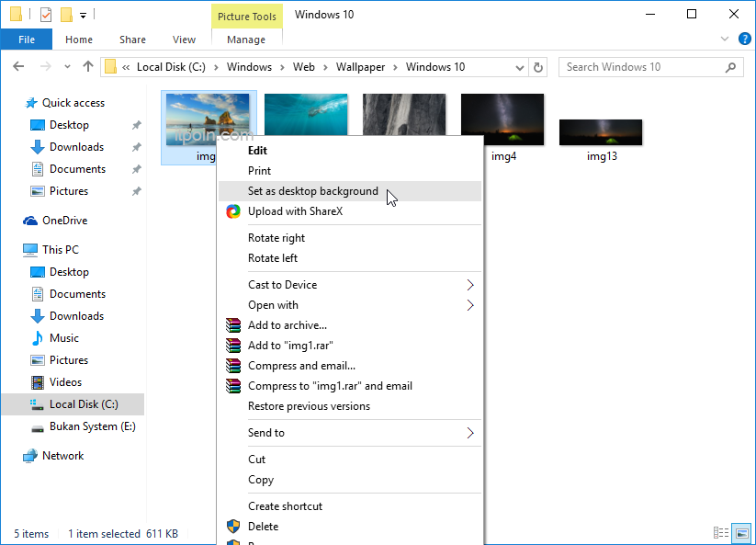Choose Delete from the context menu

coord(350,527)
